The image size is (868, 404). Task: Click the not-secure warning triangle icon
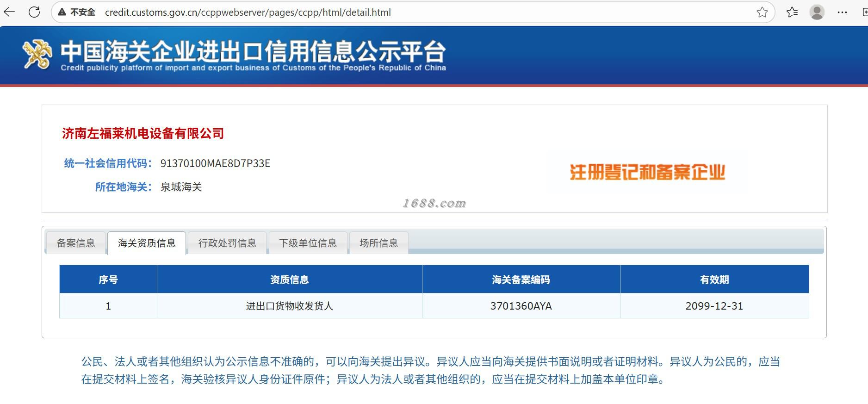(x=62, y=12)
